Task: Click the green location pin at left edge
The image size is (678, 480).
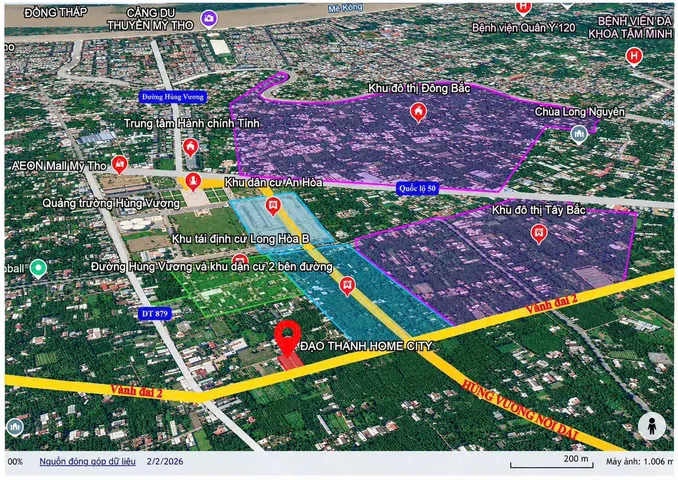Action: (38, 269)
